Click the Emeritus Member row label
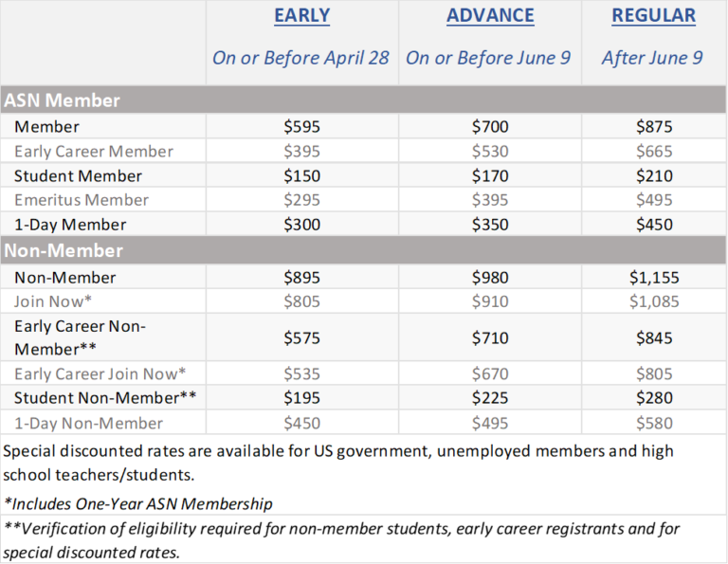 [x=82, y=200]
